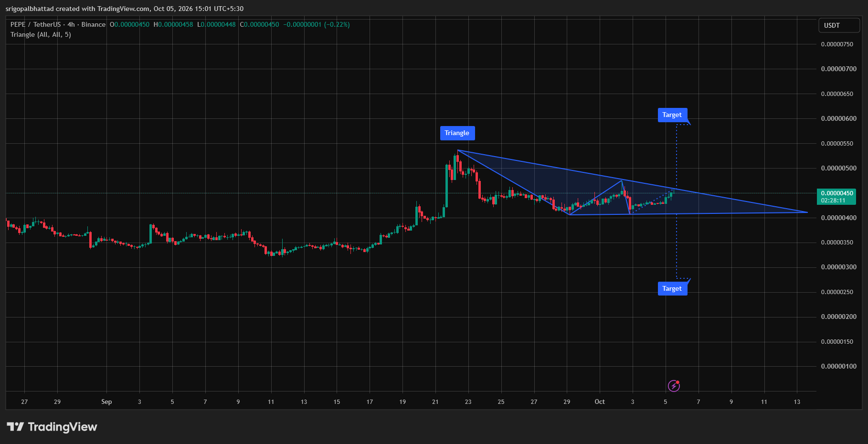Click the Triangle pattern label

[x=457, y=133]
